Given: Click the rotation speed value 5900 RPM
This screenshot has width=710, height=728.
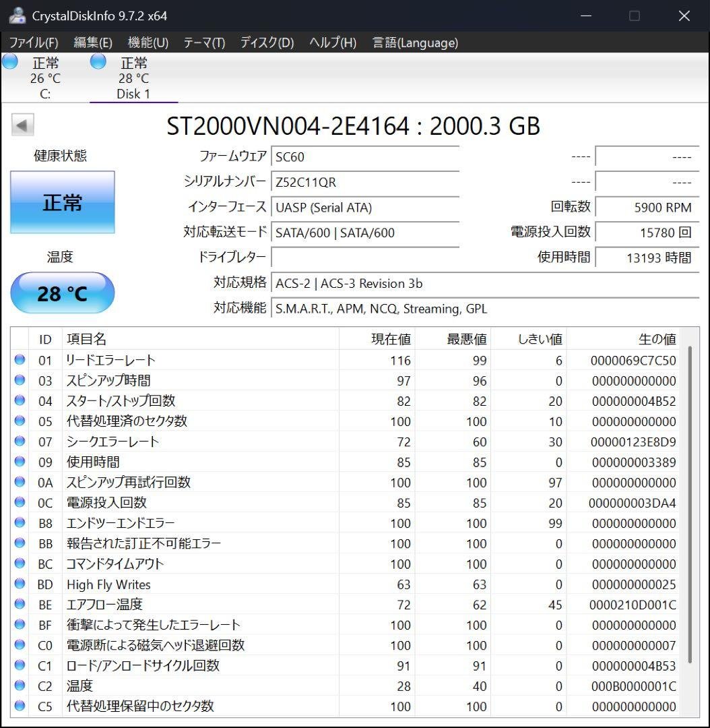Looking at the screenshot, I should tap(647, 207).
